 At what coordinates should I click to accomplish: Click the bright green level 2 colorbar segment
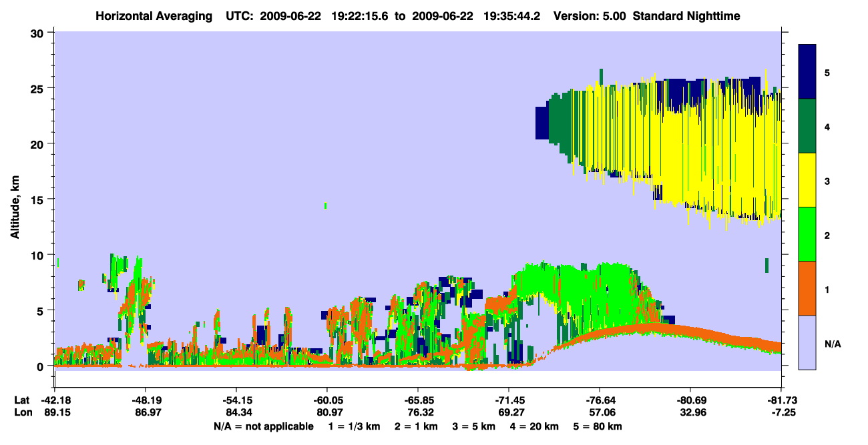[x=807, y=234]
